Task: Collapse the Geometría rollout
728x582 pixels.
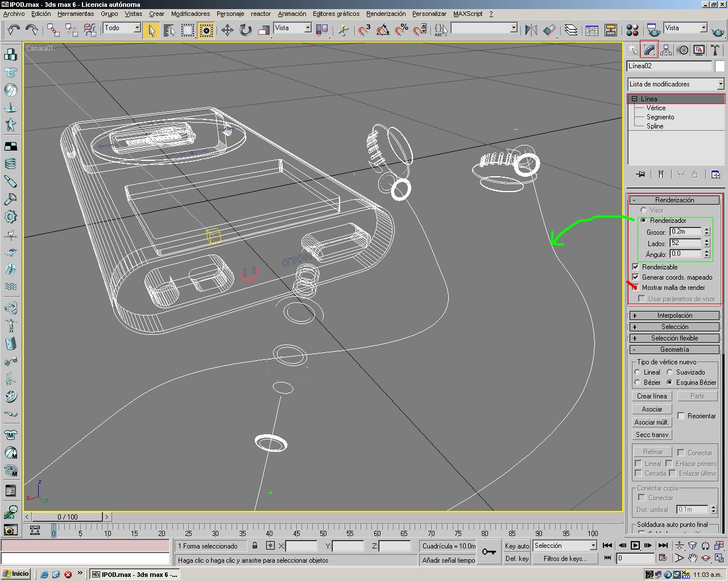Action: (675, 350)
